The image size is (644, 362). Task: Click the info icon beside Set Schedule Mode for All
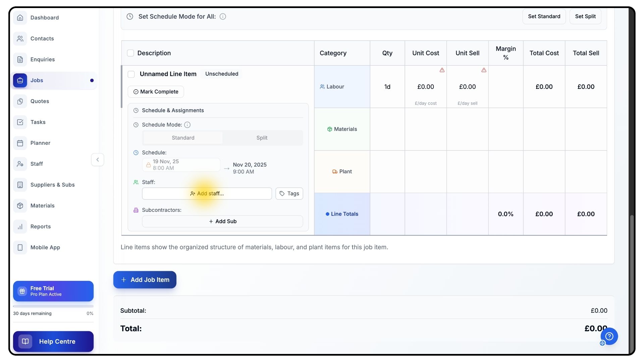(223, 16)
